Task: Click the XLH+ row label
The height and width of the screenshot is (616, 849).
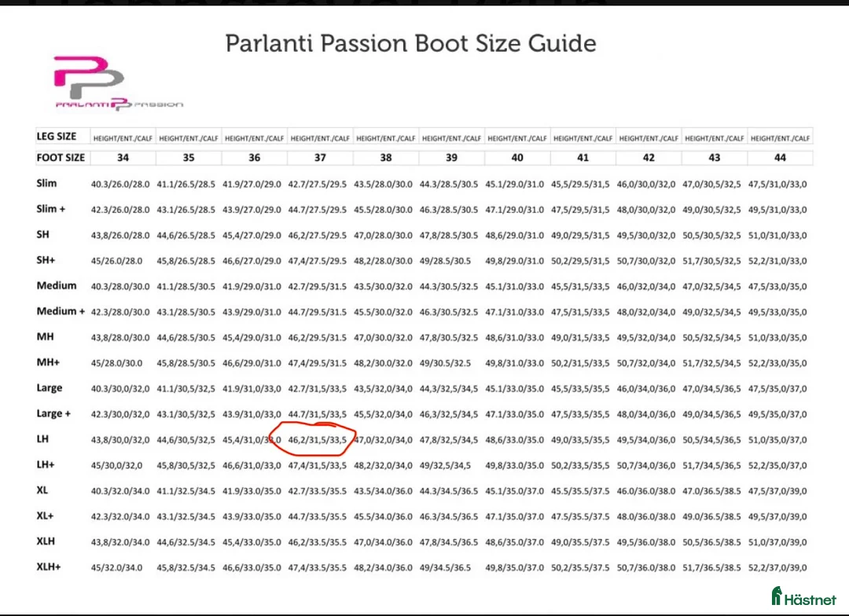Action: click(51, 567)
